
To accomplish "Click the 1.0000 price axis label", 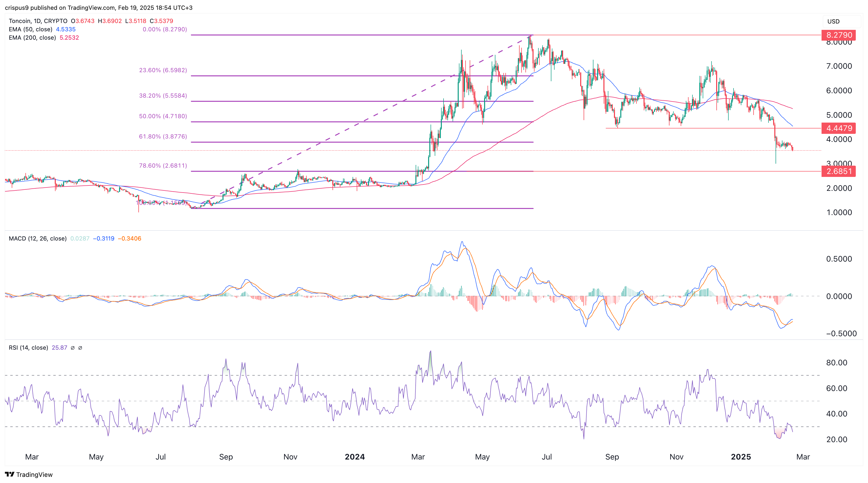I will [839, 212].
